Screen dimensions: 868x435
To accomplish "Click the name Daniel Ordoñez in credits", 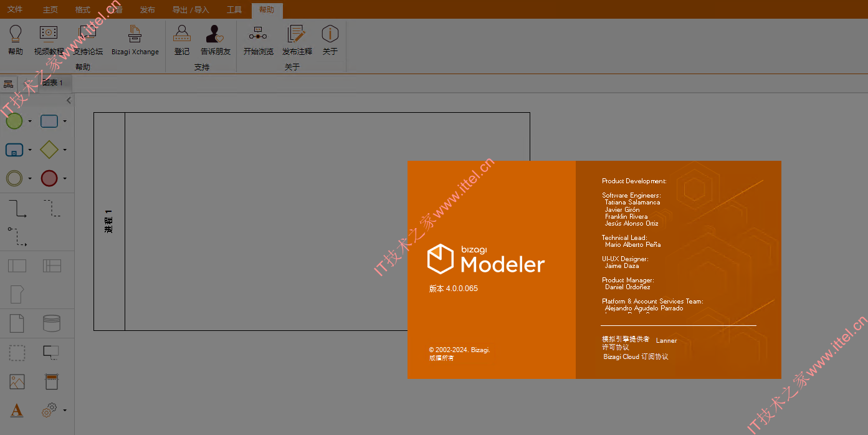I will coord(627,287).
